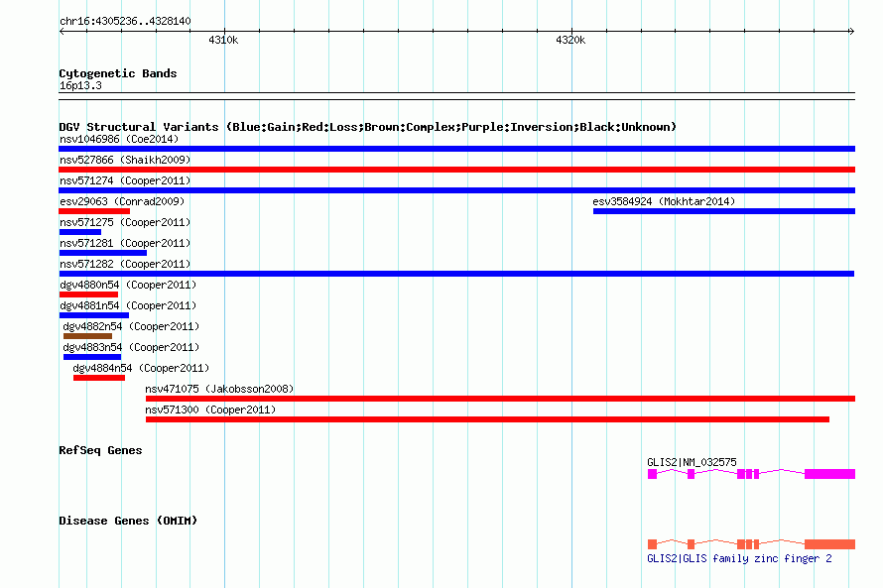Click the chr16:4305236..4328140 coordinate label
Viewport: 883px width, 588px height.
click(125, 22)
